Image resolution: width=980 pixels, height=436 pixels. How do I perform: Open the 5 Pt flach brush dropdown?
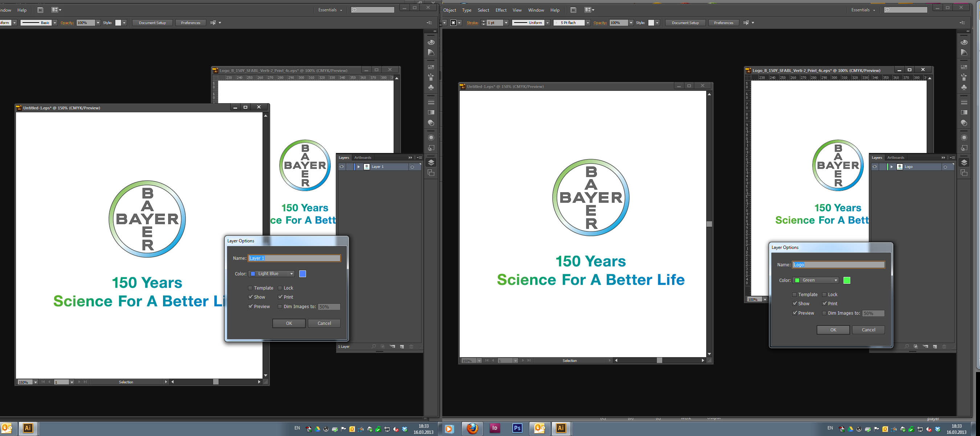pos(588,23)
